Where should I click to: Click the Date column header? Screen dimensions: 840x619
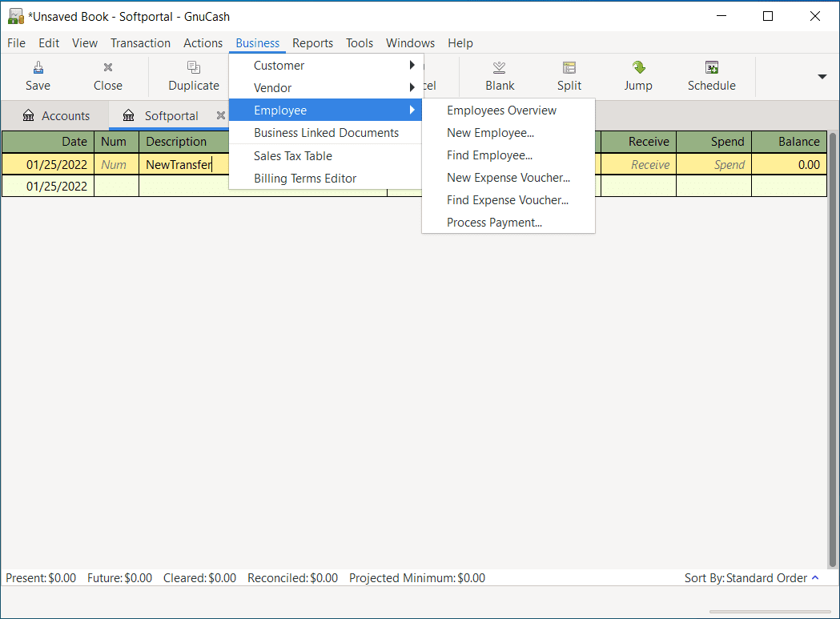(48, 142)
